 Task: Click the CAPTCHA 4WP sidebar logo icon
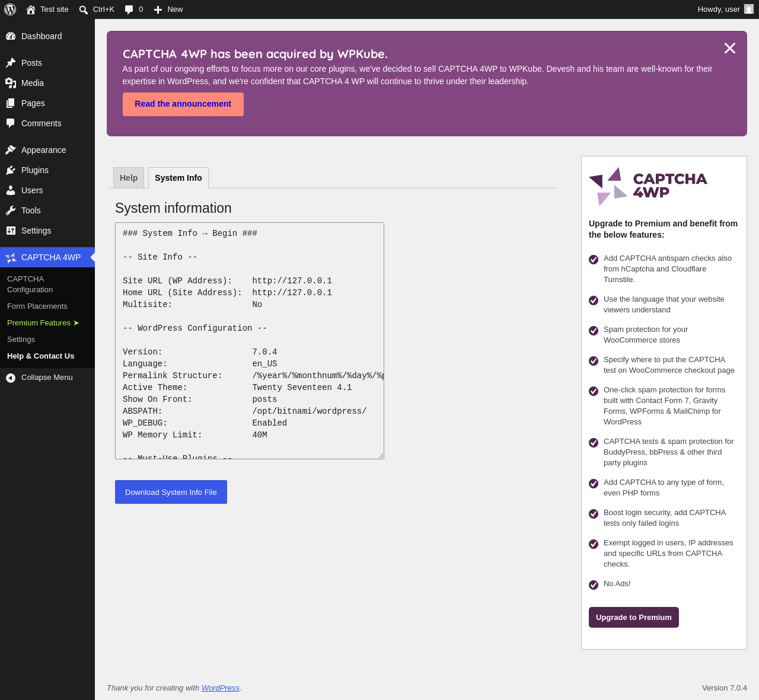coord(11,257)
